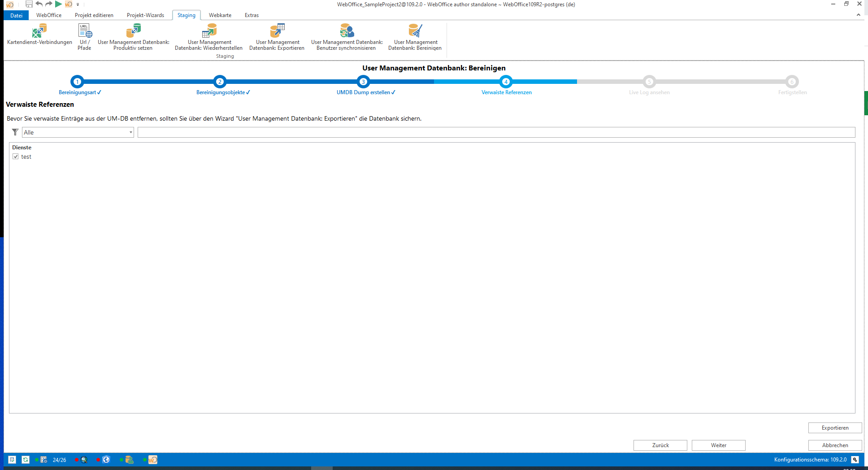Click the server status icon next to 24/26
The height and width of the screenshot is (470, 868).
(43, 460)
